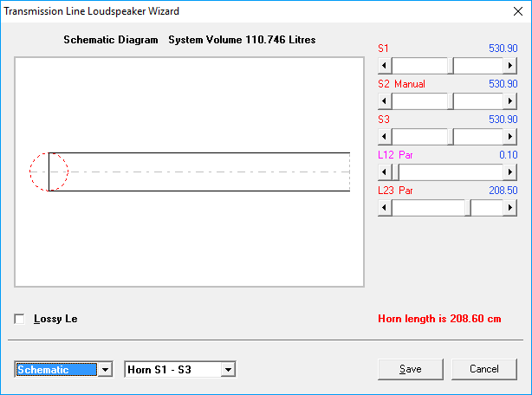Click the Cancel button
This screenshot has height=395, width=532.
pyautogui.click(x=483, y=369)
